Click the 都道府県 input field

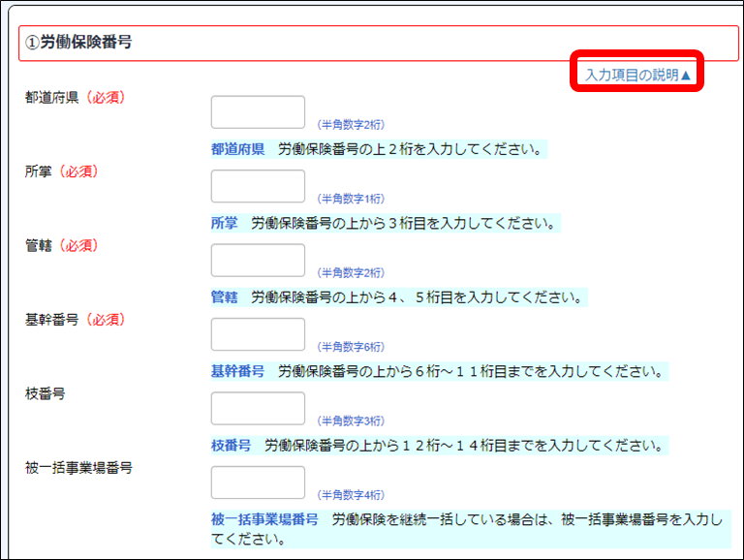258,112
